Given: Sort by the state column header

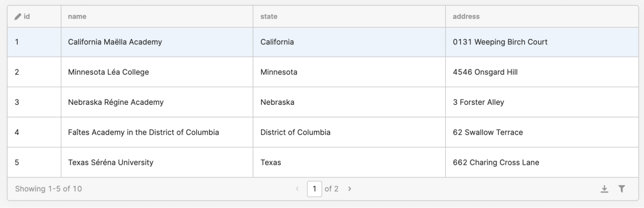Looking at the screenshot, I should coord(269,16).
